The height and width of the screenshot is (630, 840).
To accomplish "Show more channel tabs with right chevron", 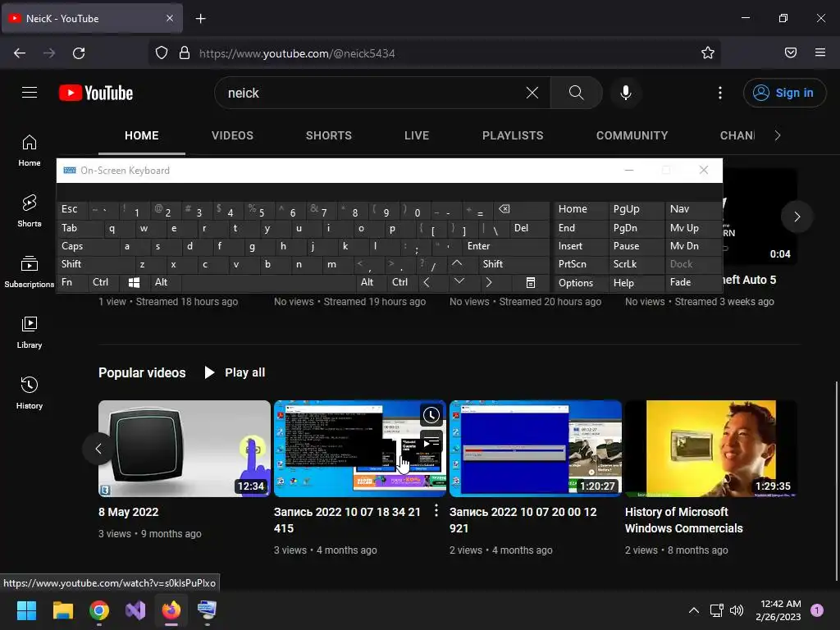I will point(778,135).
